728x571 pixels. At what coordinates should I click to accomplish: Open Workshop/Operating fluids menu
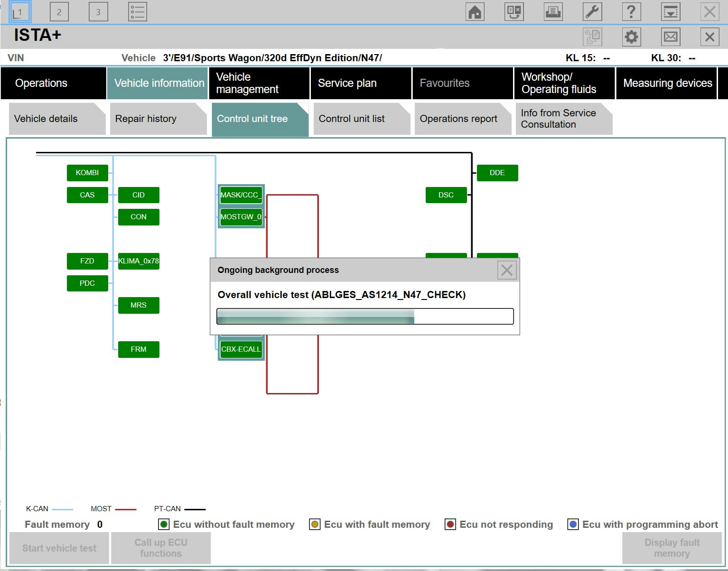pyautogui.click(x=565, y=83)
